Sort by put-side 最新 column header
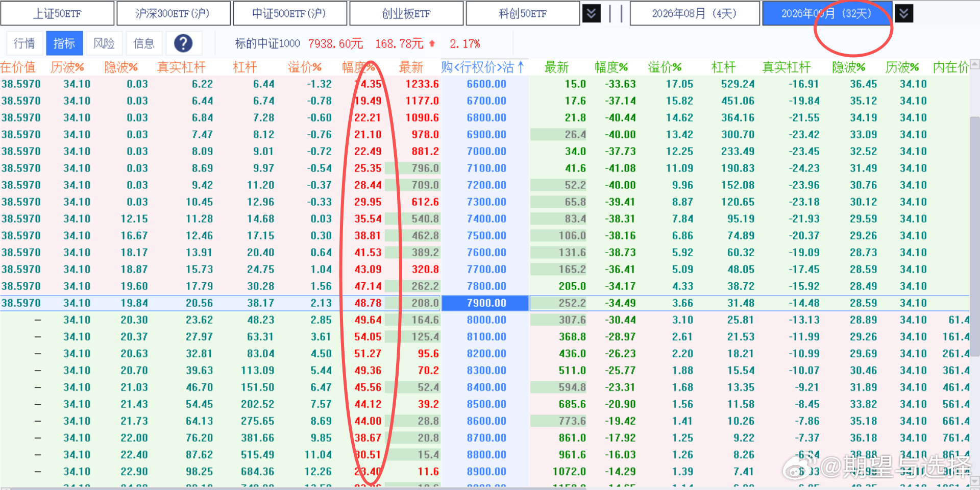The height and width of the screenshot is (490, 980). pyautogui.click(x=557, y=67)
